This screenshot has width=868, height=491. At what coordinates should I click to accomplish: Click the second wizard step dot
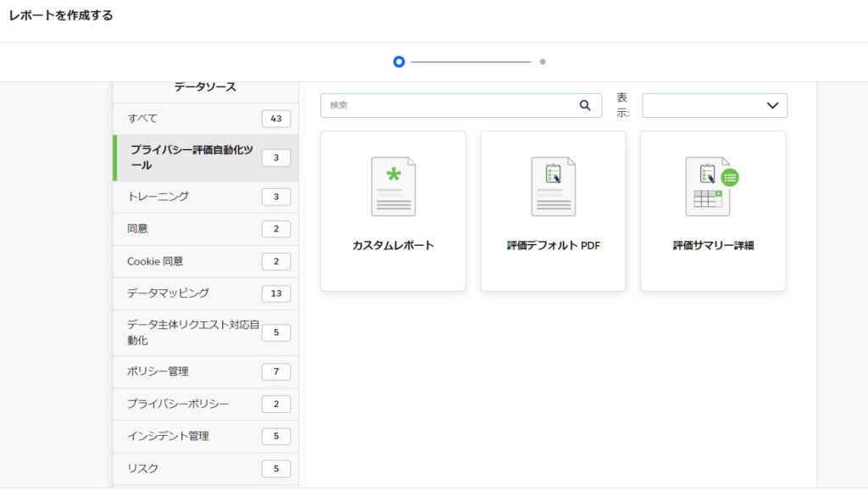click(x=542, y=62)
